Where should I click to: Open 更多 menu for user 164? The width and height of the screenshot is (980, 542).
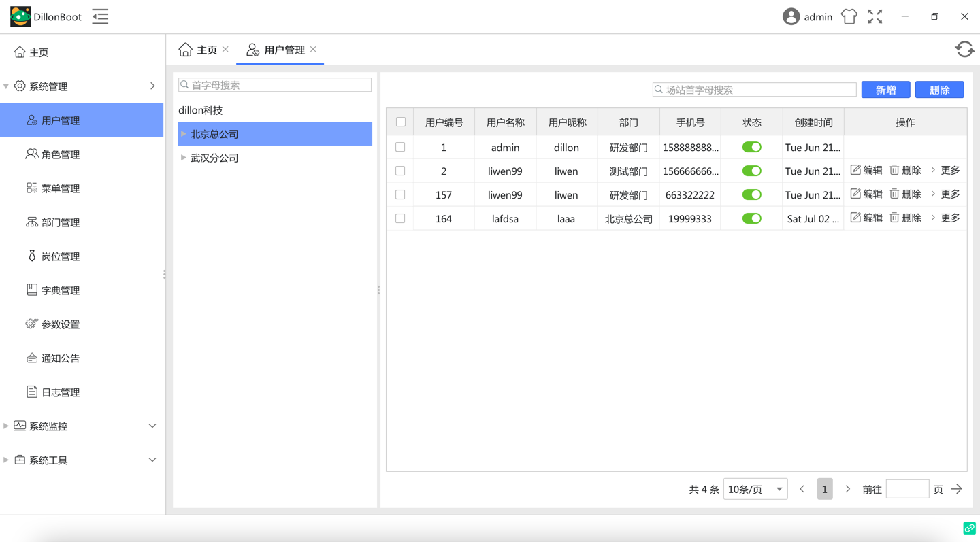coord(945,218)
